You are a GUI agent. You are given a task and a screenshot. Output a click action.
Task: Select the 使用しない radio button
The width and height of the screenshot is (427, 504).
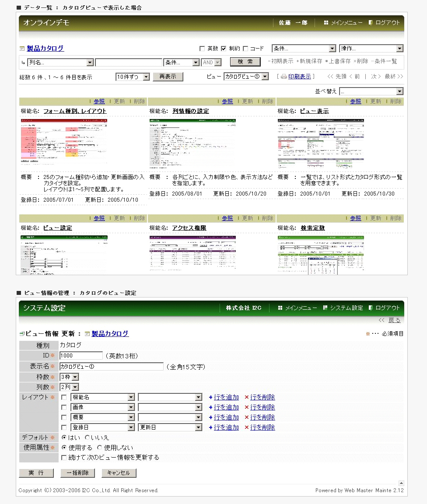coord(99,448)
